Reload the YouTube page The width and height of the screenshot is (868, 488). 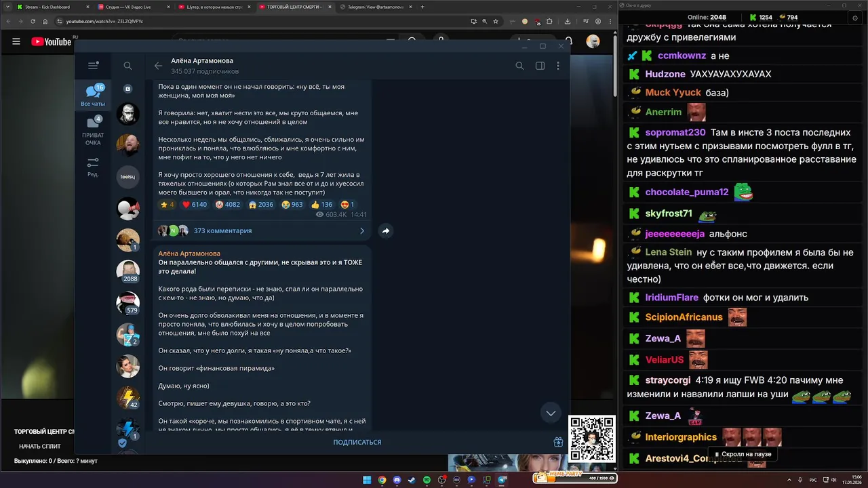[x=33, y=21]
